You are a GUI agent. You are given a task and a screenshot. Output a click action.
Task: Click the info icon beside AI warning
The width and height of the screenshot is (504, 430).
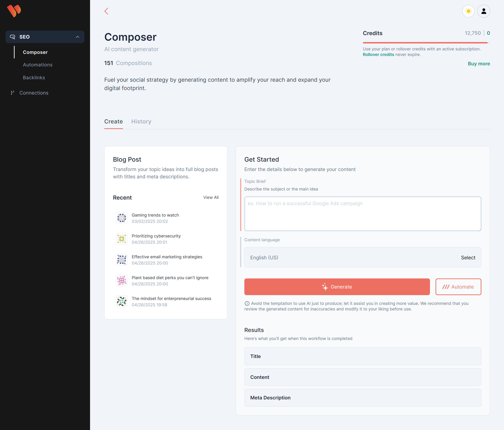247,303
